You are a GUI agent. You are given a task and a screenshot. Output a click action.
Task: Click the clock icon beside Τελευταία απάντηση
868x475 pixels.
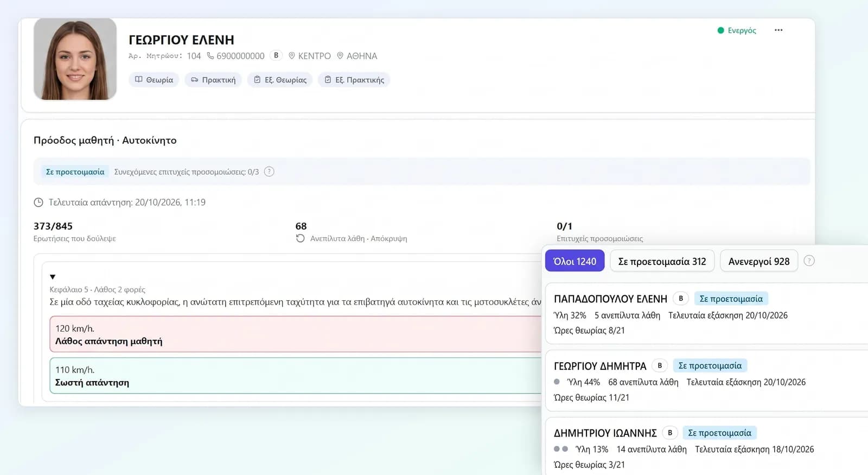pyautogui.click(x=39, y=202)
